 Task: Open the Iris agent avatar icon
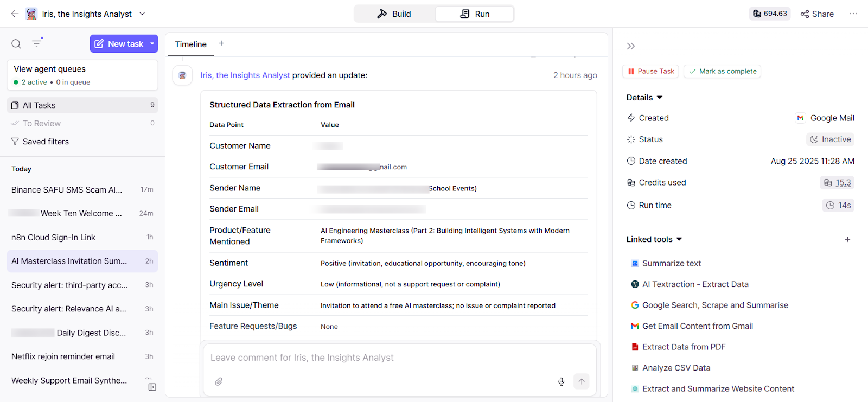point(31,14)
